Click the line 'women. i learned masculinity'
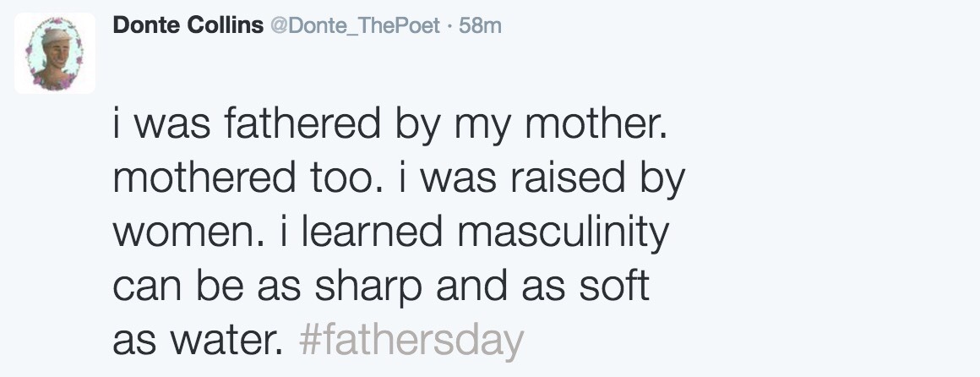 pyautogui.click(x=389, y=233)
